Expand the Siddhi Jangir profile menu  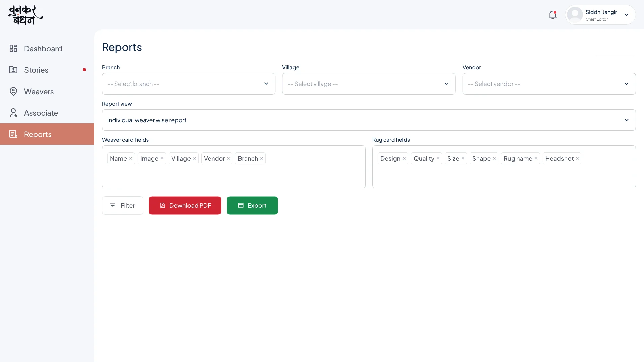(x=627, y=15)
